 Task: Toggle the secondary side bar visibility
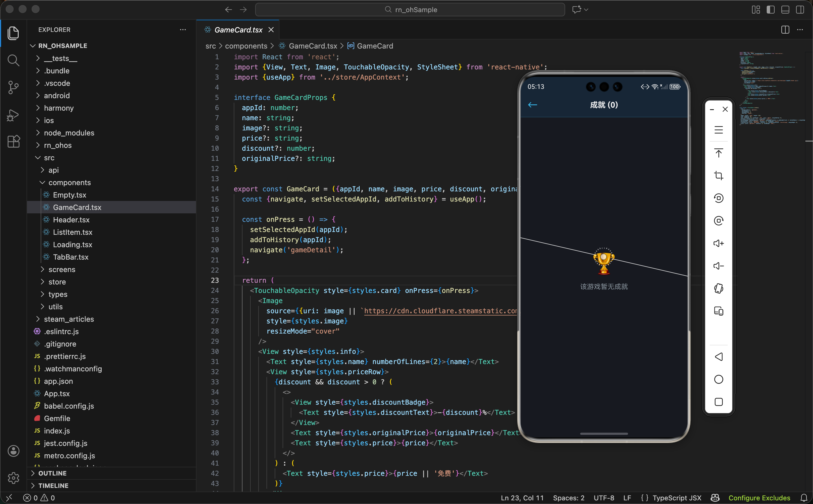pyautogui.click(x=800, y=10)
